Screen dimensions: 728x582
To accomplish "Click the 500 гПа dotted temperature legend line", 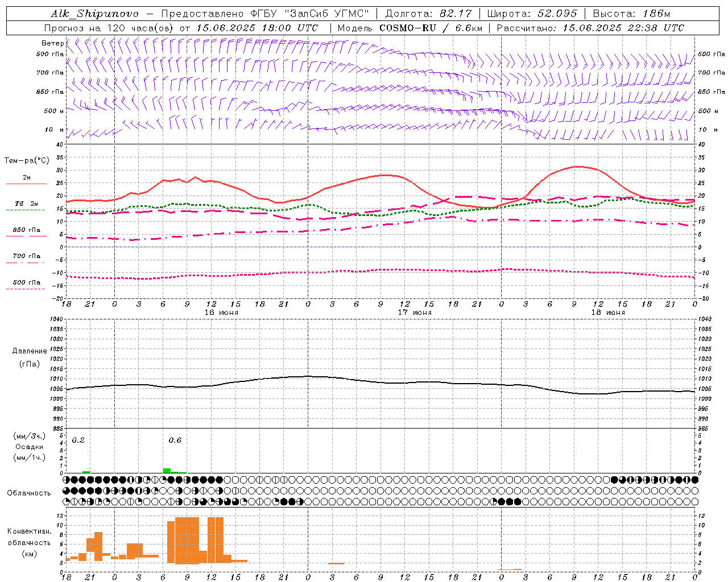I will [25, 289].
